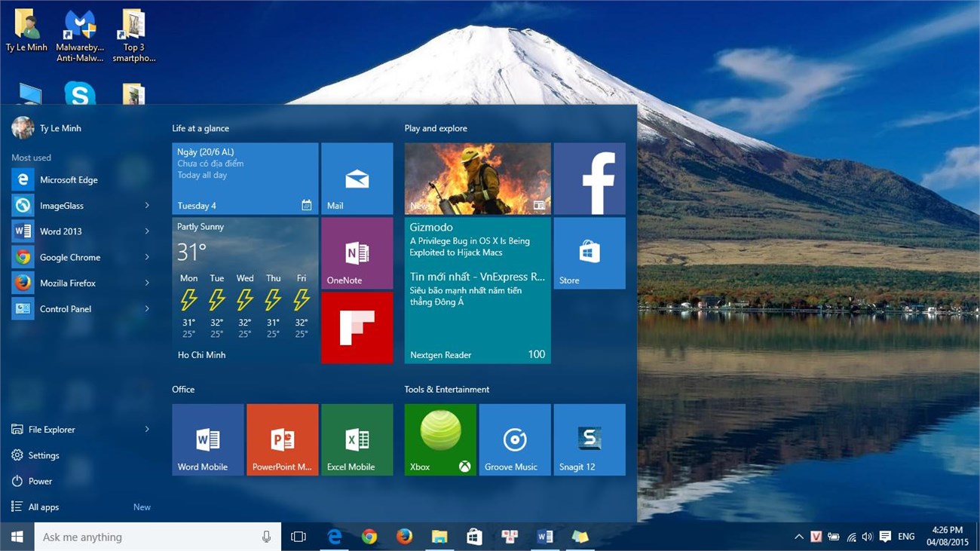Image resolution: width=980 pixels, height=551 pixels.
Task: Click the Life at a glance group title
Action: click(201, 128)
